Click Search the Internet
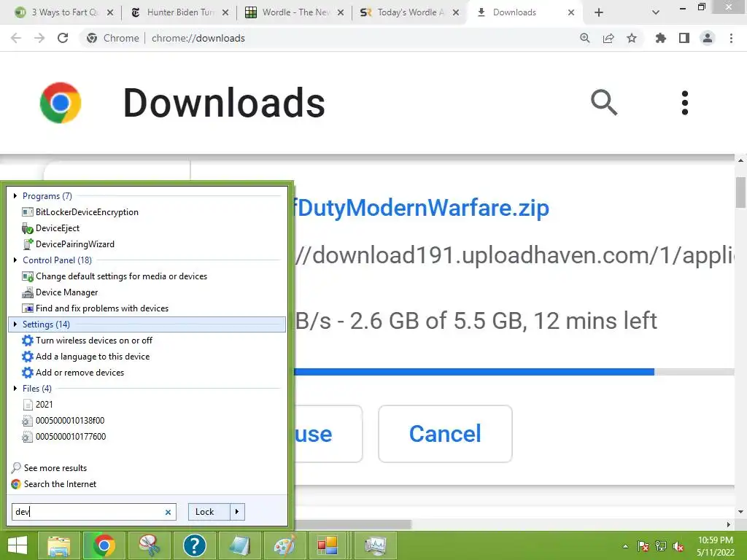Screen dimensions: 747x560 click(x=60, y=484)
